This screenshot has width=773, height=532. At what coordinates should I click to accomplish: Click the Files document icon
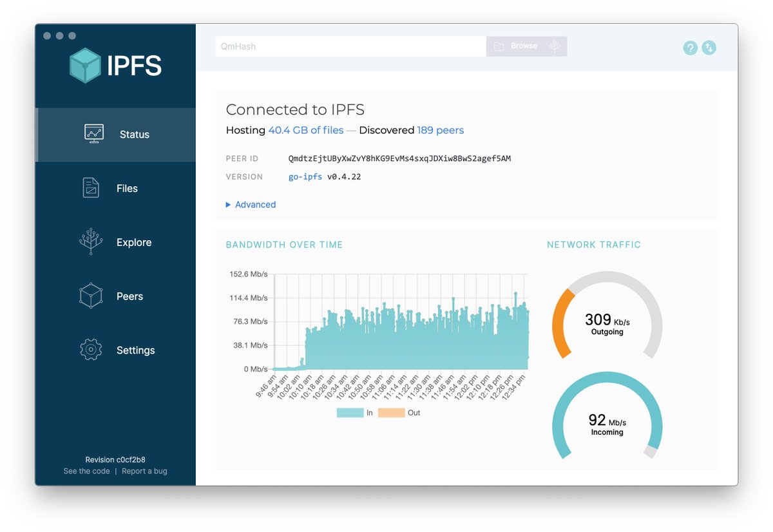point(91,188)
